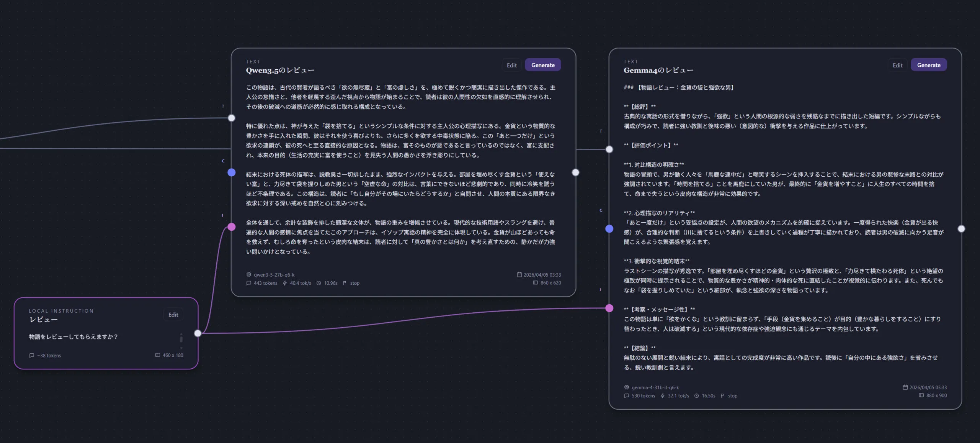This screenshot has height=443, width=980.
Task: Click the "443 tokens" value
Action: pyautogui.click(x=265, y=283)
